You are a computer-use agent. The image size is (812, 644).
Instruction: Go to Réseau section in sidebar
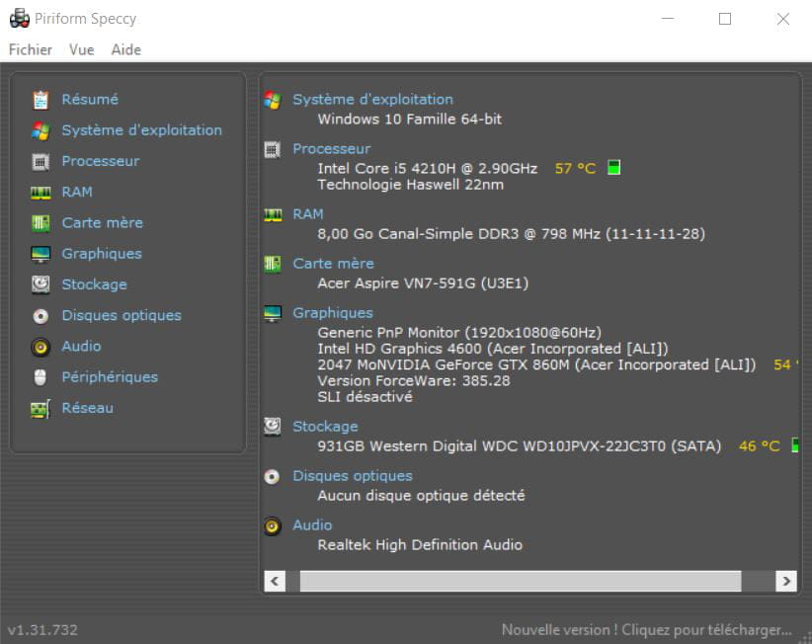tap(88, 409)
